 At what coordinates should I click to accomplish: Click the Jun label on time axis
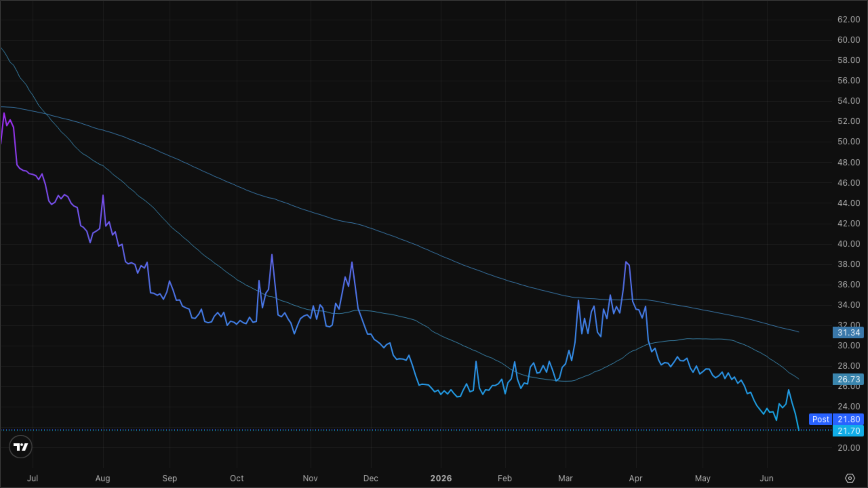coord(766,478)
